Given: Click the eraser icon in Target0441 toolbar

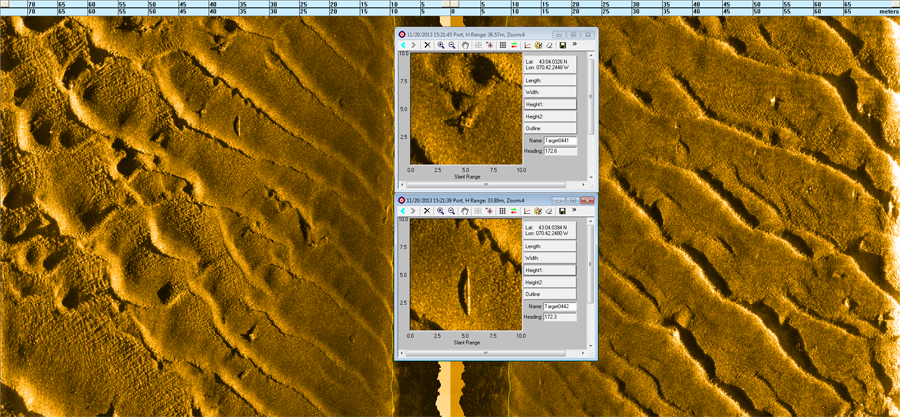Looking at the screenshot, I should pyautogui.click(x=549, y=45).
